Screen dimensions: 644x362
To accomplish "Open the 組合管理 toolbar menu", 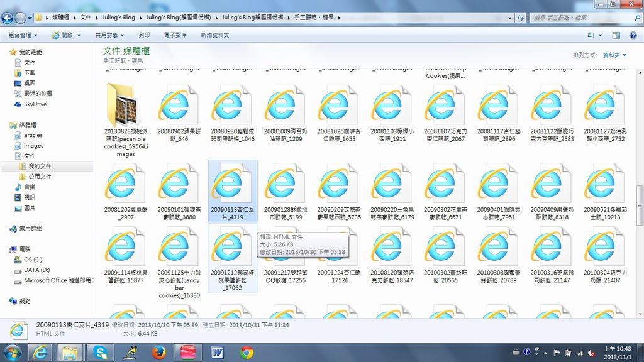I will click(23, 35).
